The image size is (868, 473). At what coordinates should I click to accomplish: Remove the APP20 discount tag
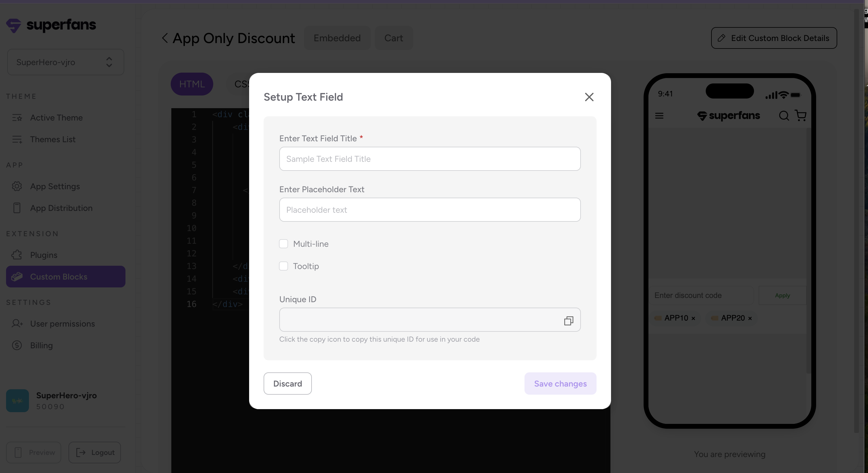pyautogui.click(x=750, y=318)
